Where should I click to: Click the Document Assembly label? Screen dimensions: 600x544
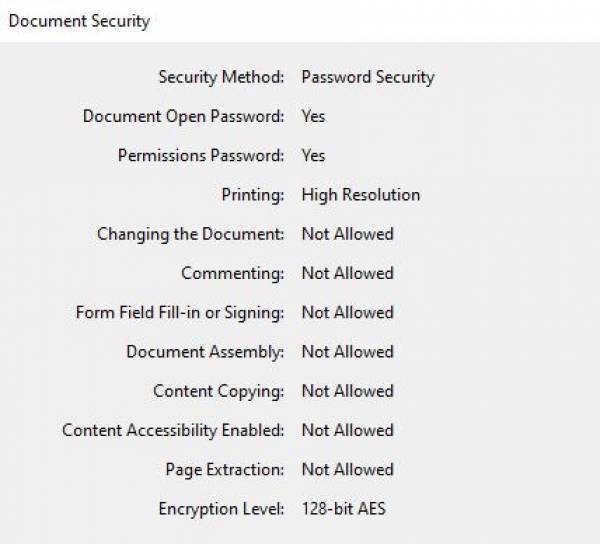click(205, 352)
